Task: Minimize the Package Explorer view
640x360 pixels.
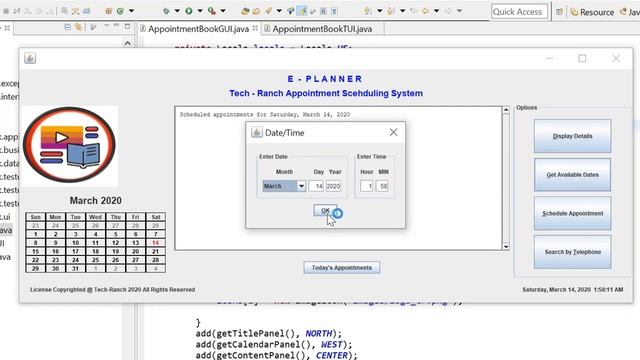Action: point(117,26)
